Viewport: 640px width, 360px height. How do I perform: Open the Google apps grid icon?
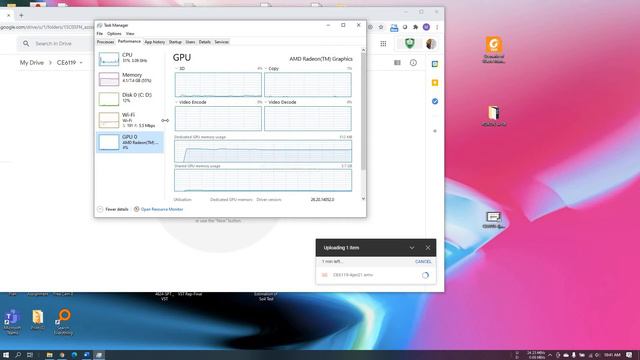383,44
